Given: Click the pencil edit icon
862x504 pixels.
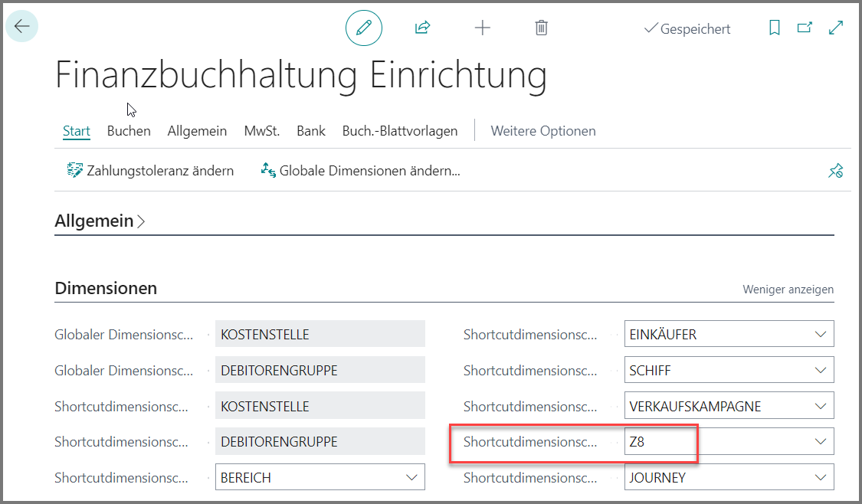Looking at the screenshot, I should point(364,28).
